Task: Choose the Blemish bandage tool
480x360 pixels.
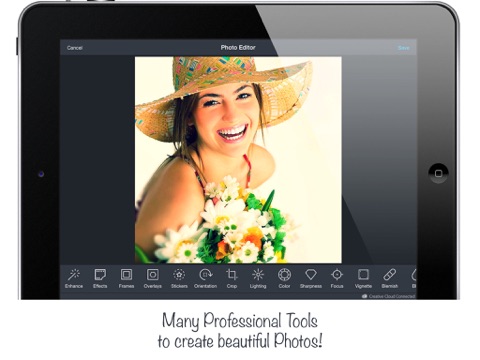Action: click(x=390, y=278)
